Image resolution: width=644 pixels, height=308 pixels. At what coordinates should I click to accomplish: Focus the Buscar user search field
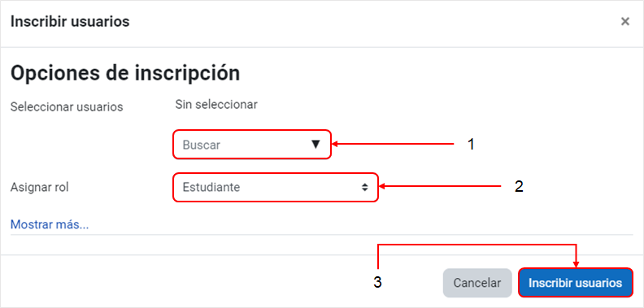point(252,144)
